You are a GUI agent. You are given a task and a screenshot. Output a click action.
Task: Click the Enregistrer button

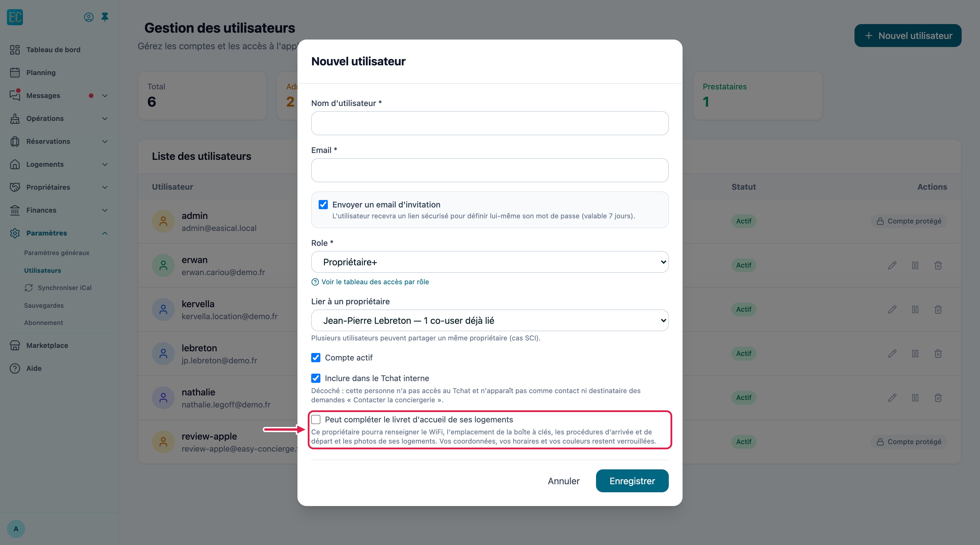(x=632, y=481)
